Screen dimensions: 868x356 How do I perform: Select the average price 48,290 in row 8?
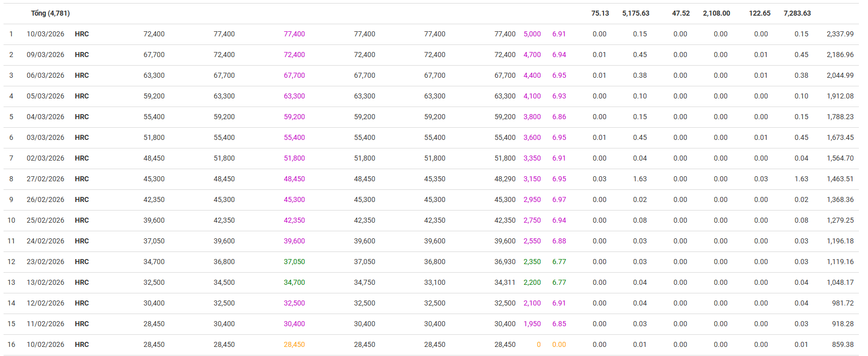point(505,179)
